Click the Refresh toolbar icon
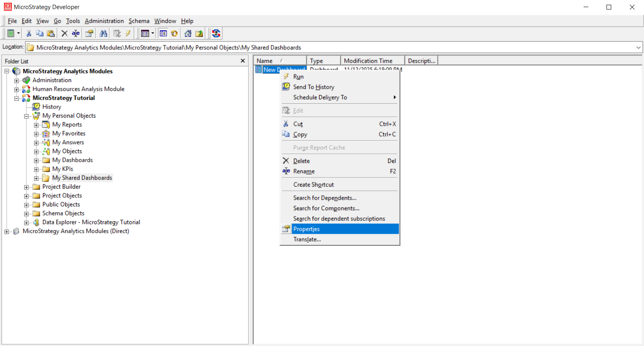The image size is (644, 346). 174,34
